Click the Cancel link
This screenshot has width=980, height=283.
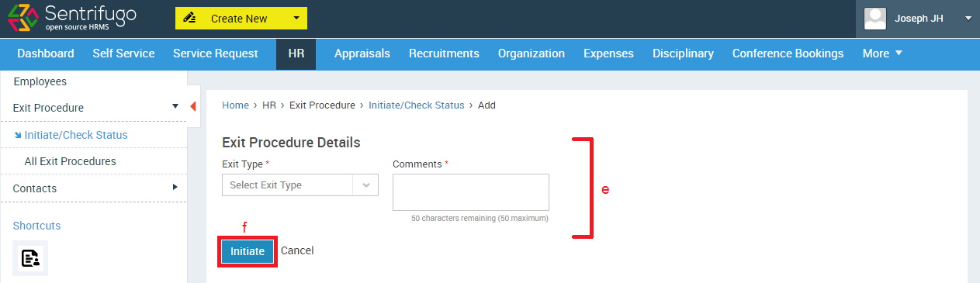pos(297,251)
